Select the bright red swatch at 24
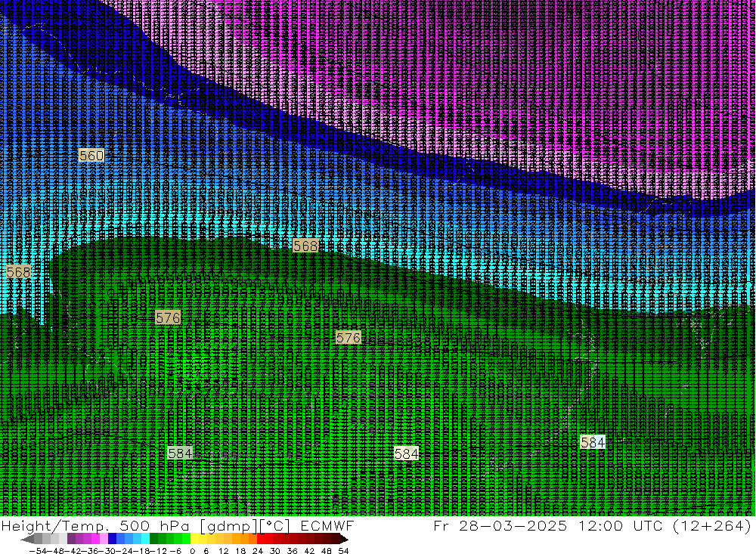 (x=261, y=539)
